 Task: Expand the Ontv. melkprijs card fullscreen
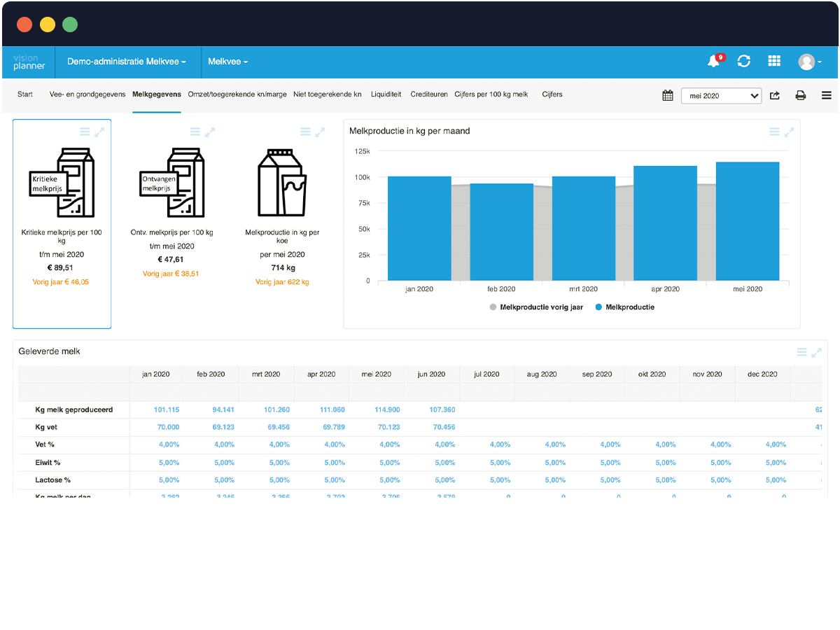pyautogui.click(x=210, y=132)
